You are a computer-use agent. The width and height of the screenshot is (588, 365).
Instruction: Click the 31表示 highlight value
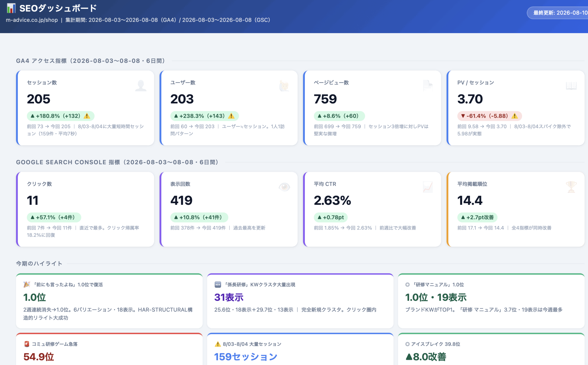tap(229, 297)
